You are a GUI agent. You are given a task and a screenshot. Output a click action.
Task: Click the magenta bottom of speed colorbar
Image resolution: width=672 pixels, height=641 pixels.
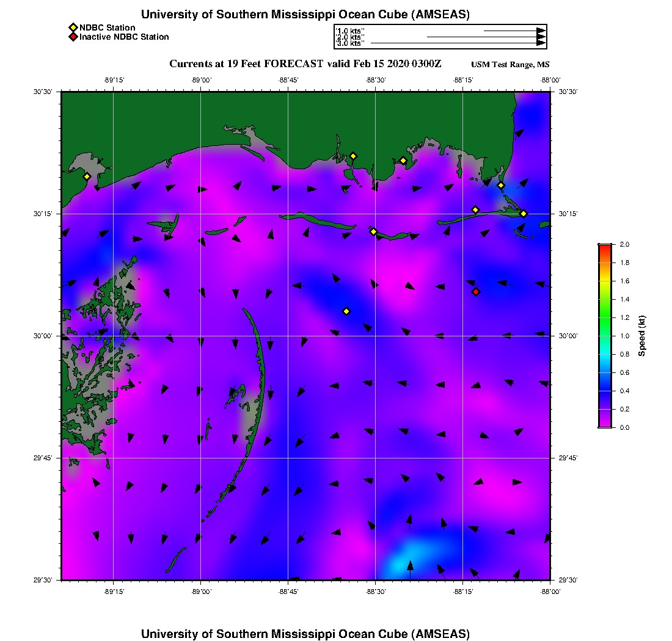coord(605,424)
